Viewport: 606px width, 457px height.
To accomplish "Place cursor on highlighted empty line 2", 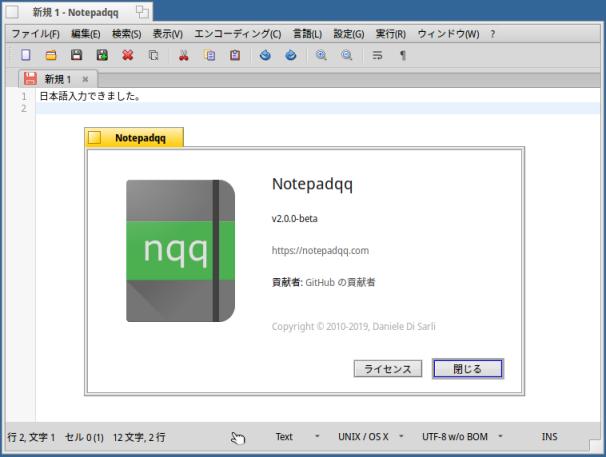I will pos(318,108).
